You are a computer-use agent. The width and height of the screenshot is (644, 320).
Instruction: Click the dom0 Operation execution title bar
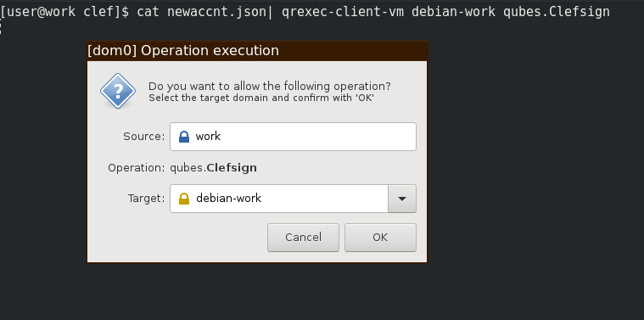(257, 51)
